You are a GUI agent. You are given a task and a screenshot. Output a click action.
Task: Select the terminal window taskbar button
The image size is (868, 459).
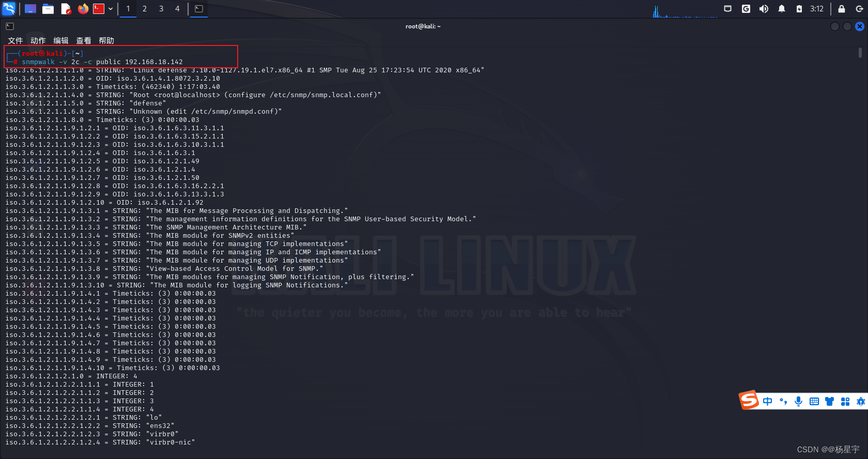point(199,9)
